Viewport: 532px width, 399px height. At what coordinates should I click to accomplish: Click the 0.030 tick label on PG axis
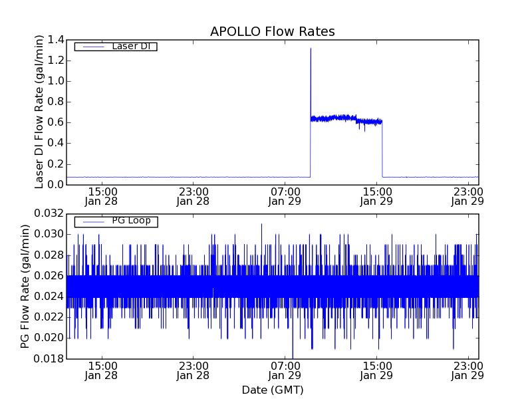pos(49,235)
